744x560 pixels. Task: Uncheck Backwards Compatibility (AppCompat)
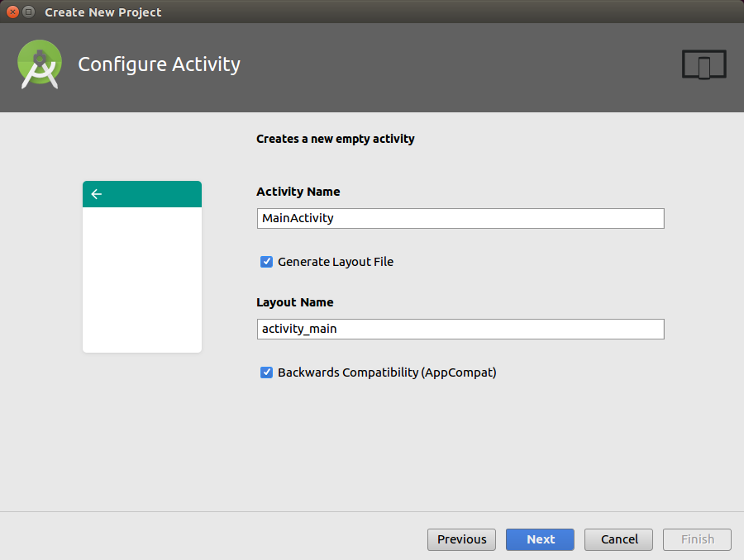(266, 373)
